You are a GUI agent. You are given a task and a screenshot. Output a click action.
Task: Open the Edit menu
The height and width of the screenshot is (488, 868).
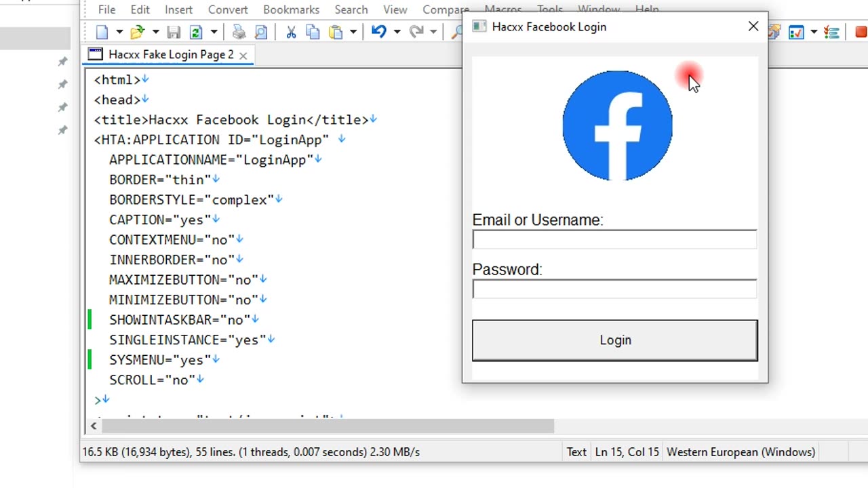(140, 9)
